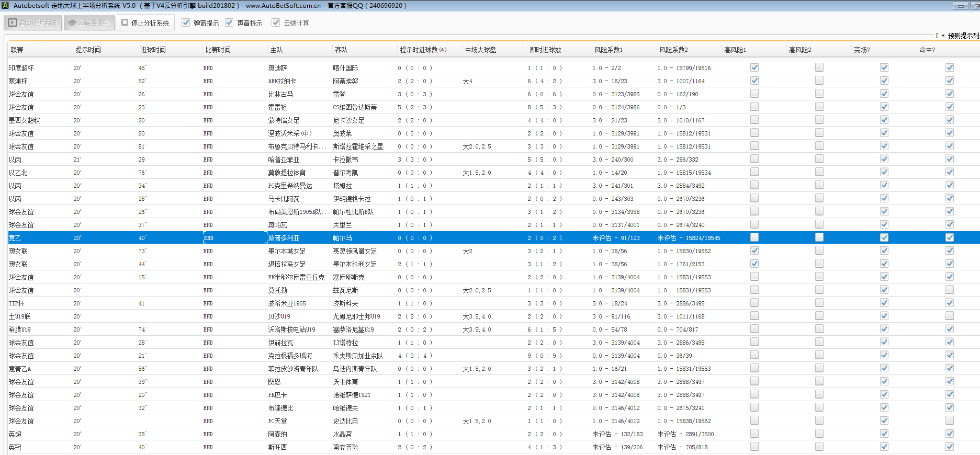Disable the 声音提示 checkbox

pos(229,22)
